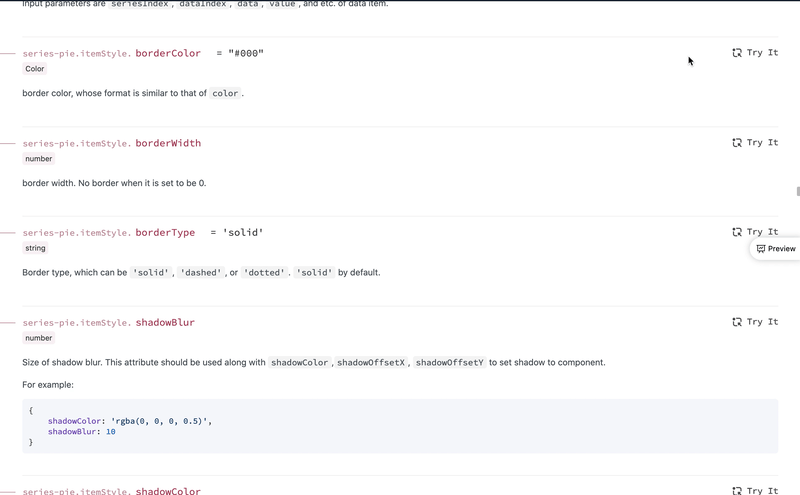
Task: Click the Color type tag under borderColor
Action: [x=35, y=69]
